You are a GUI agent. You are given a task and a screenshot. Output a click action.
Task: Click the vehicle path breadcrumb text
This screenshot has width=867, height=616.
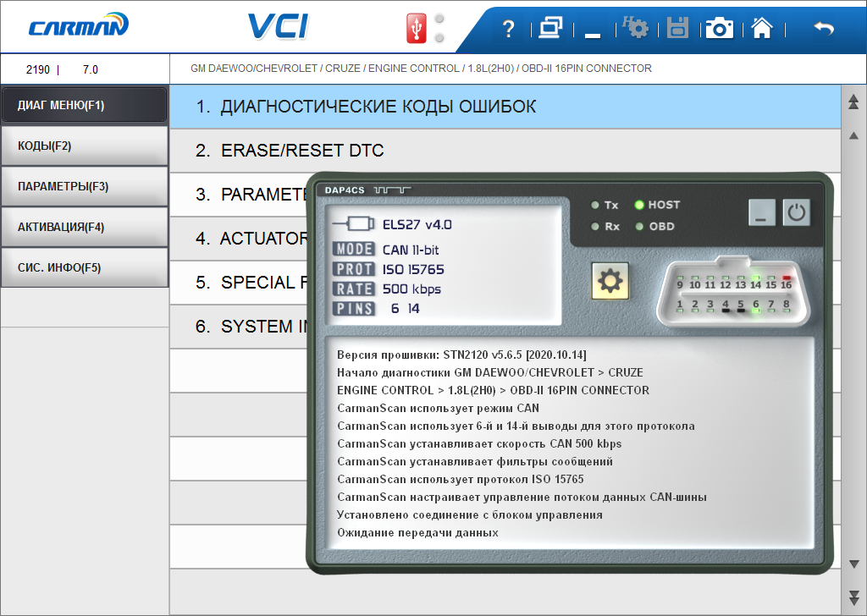click(421, 69)
